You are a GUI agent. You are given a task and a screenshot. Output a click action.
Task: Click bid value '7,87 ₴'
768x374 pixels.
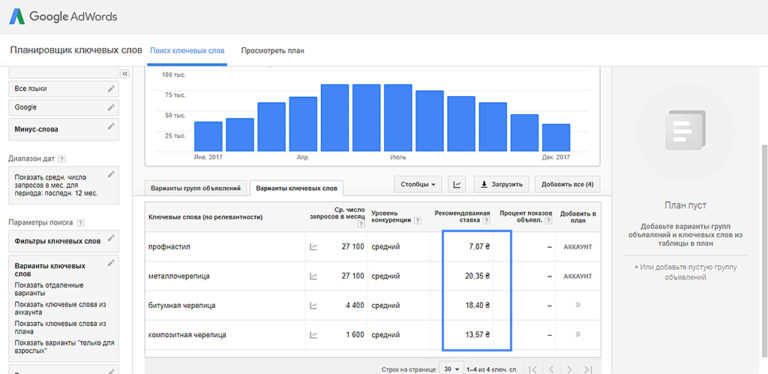(479, 247)
